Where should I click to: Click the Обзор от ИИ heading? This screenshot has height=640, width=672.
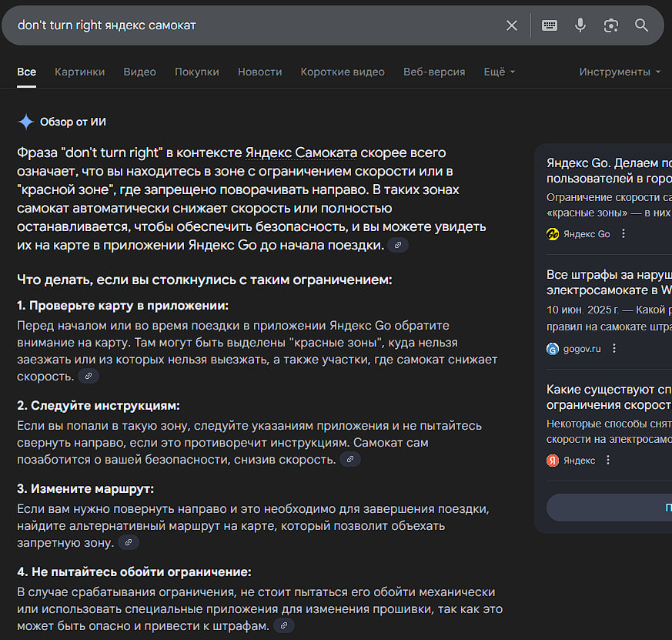[73, 122]
